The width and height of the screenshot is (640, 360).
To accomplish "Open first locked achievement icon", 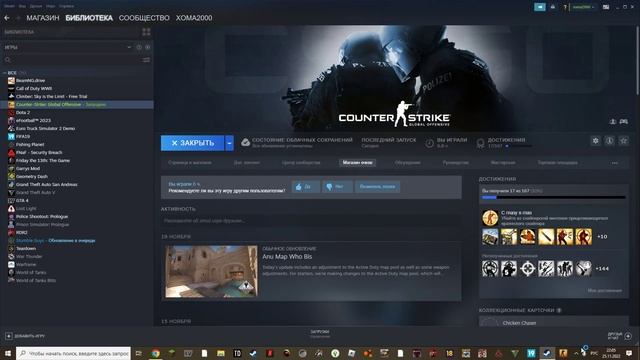I will (x=490, y=269).
